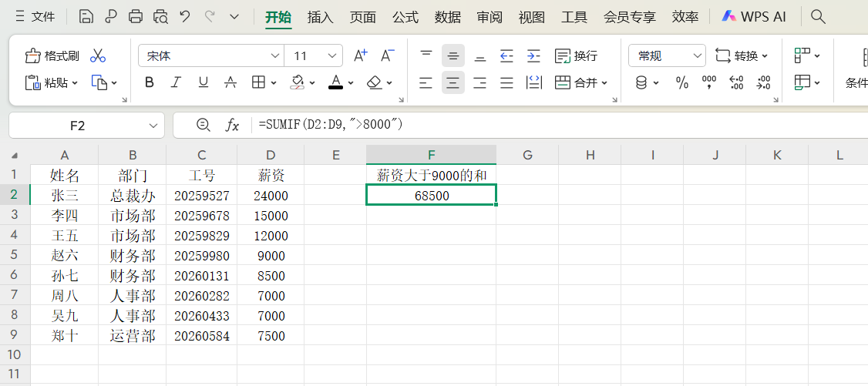The height and width of the screenshot is (386, 868).
Task: Click the percent style icon
Action: tap(681, 82)
